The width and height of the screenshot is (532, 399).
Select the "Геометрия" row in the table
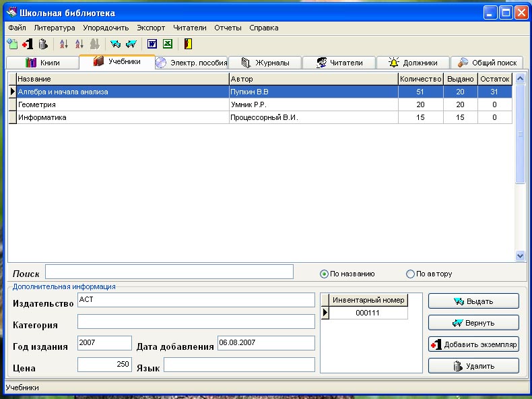click(x=121, y=105)
